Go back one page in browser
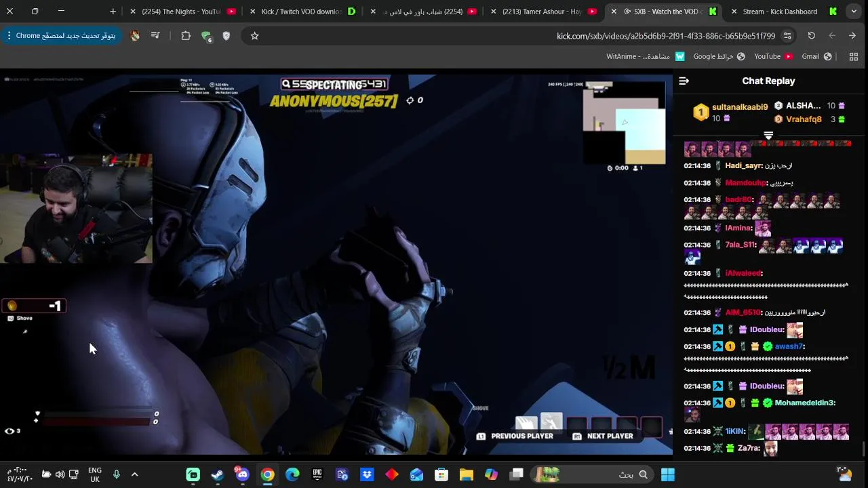The height and width of the screenshot is (488, 868). click(852, 36)
